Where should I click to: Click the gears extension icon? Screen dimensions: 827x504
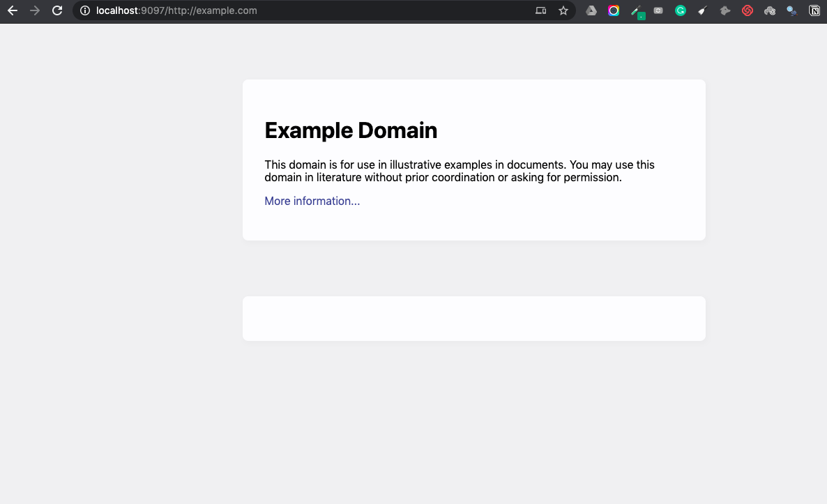(x=769, y=10)
